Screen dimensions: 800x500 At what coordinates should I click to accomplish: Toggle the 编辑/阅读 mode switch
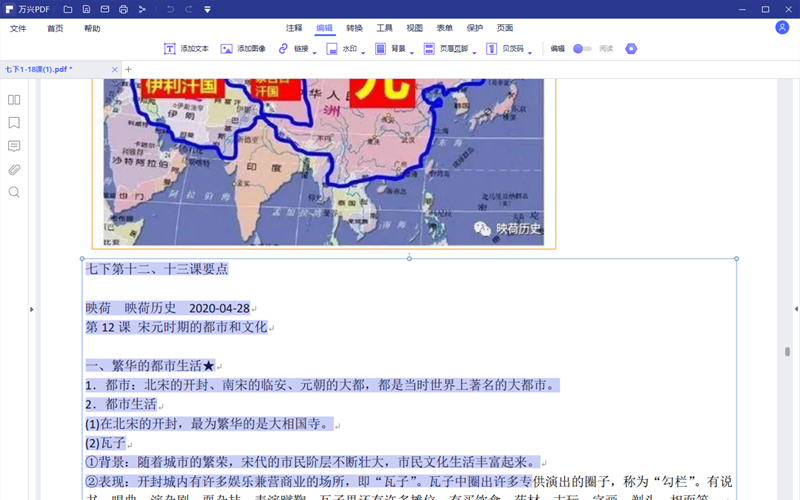point(582,48)
